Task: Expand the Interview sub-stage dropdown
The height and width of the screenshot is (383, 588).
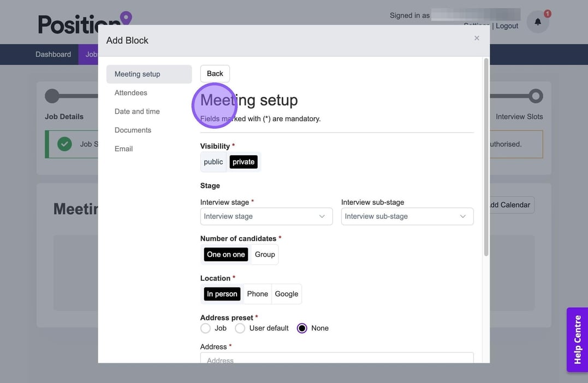Action: (x=407, y=216)
